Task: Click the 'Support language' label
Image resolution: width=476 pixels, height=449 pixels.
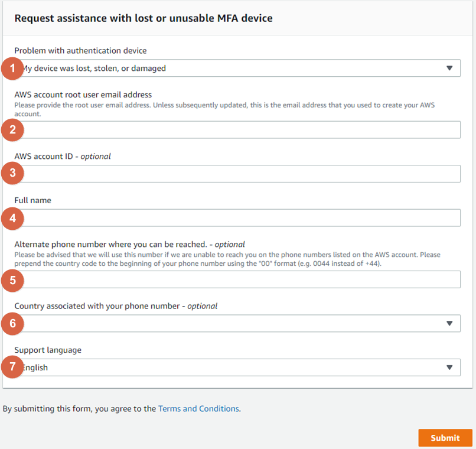Action: (x=48, y=350)
